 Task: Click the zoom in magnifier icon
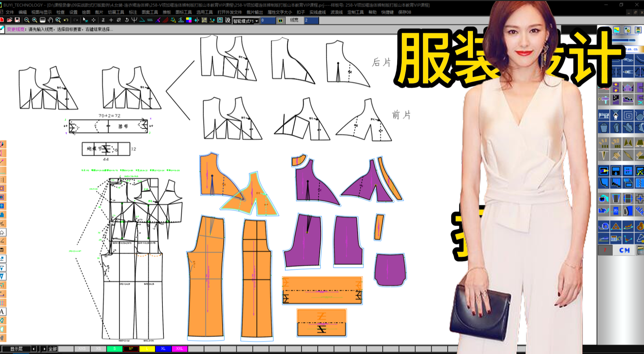(x=34, y=20)
